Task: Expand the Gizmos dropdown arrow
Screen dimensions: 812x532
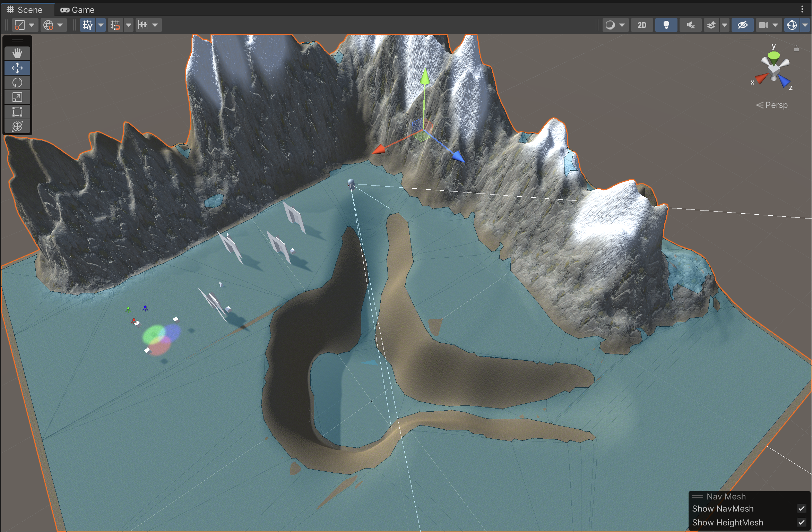Action: (805, 25)
